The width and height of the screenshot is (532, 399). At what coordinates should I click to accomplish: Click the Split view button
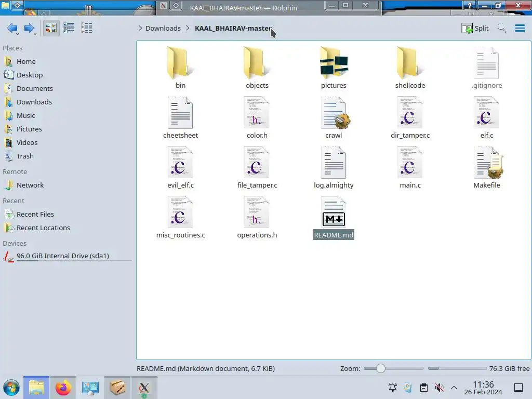coord(475,28)
